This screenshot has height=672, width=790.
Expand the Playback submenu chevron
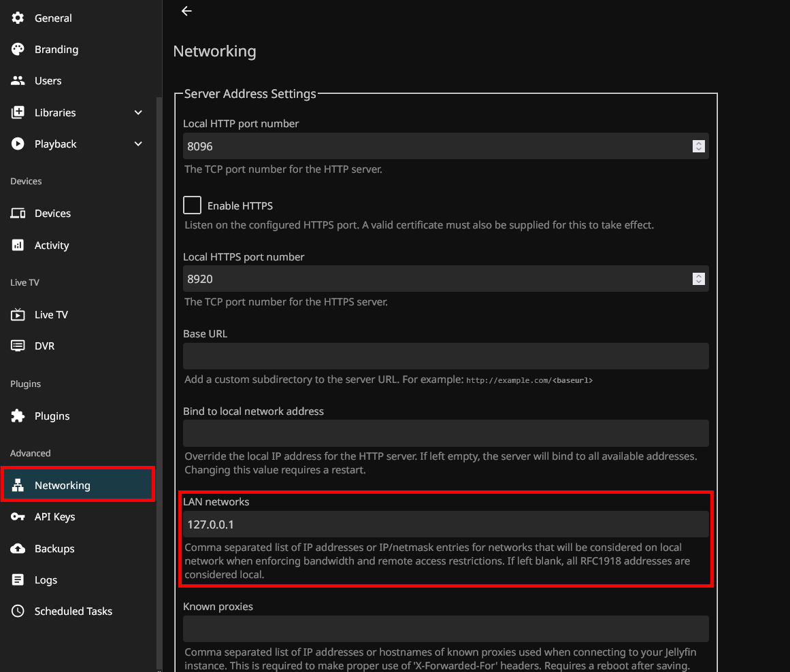pyautogui.click(x=138, y=144)
